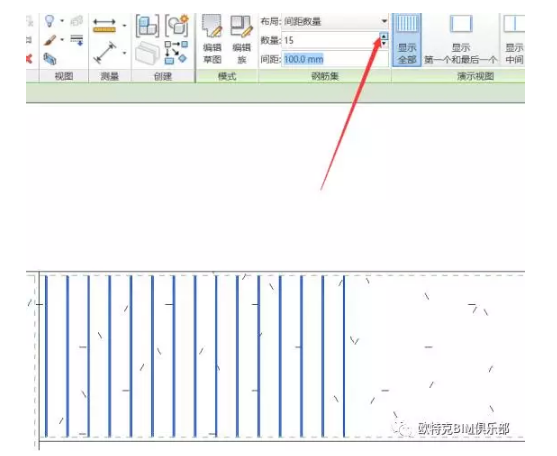Select the first blue rebar line on the left
Screen dimensions: 557x456
(x=46, y=356)
